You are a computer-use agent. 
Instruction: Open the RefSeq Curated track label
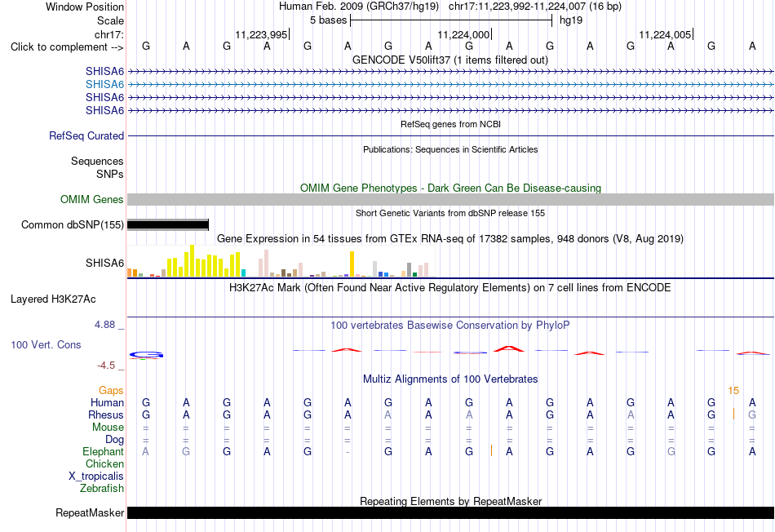86,136
